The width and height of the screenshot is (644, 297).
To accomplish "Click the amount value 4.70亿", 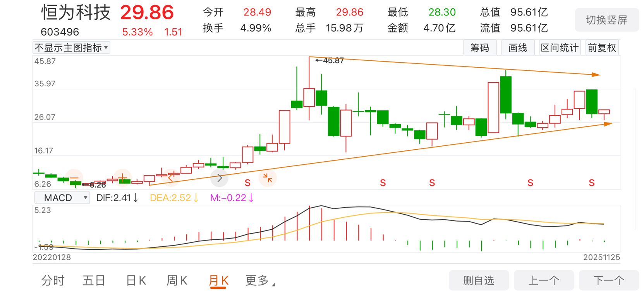I will 439,28.
